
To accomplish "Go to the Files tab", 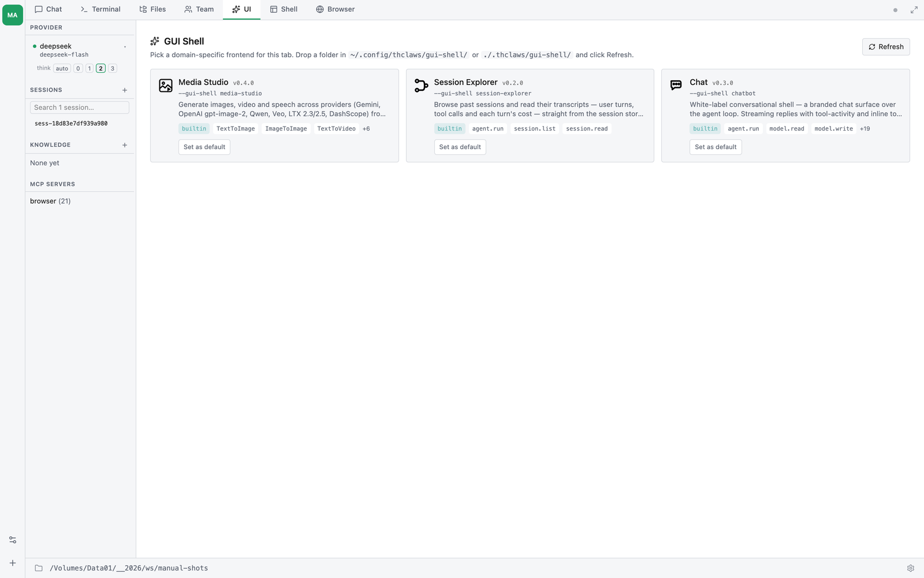I will pos(152,9).
